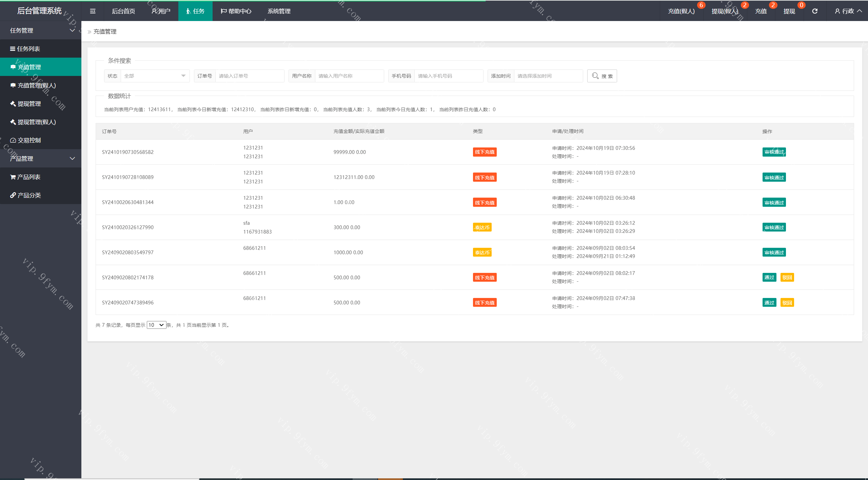Switch to 帮助中心 top menu
This screenshot has height=480, width=868.
coord(236,11)
